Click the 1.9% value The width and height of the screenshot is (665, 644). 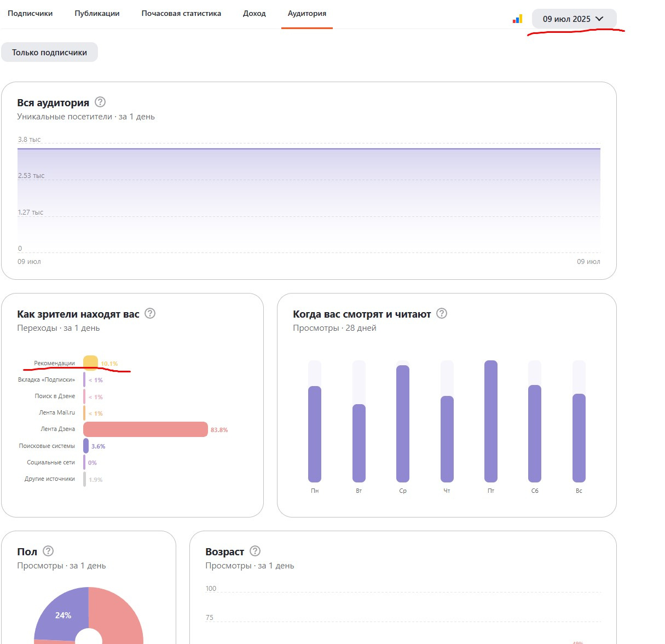[96, 480]
